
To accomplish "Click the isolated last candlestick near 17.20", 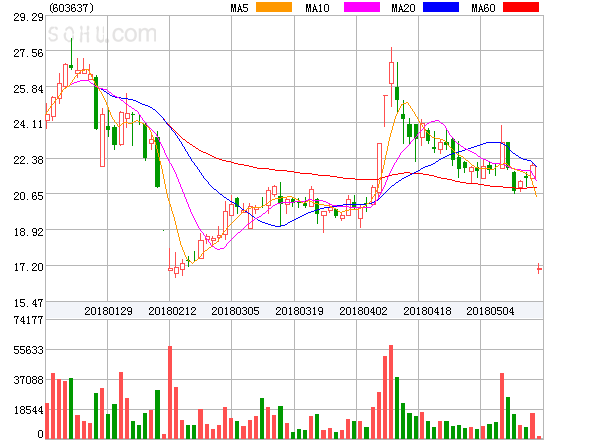I will (x=539, y=269).
